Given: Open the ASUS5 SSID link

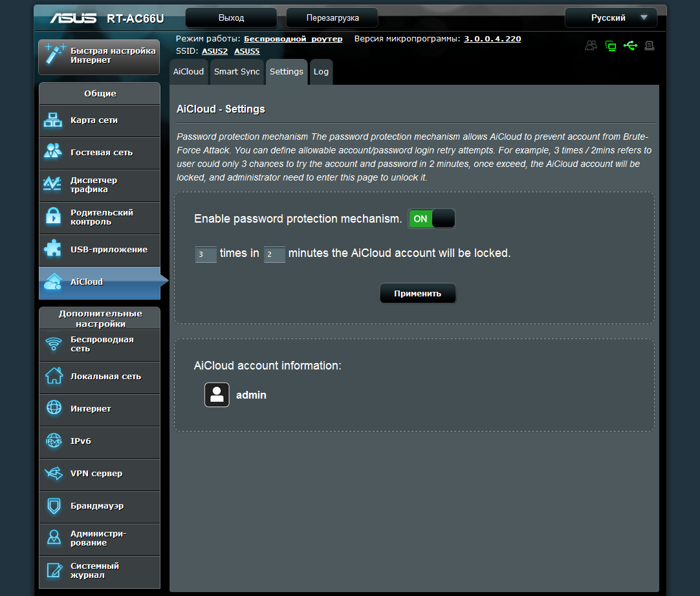Looking at the screenshot, I should coord(247,51).
